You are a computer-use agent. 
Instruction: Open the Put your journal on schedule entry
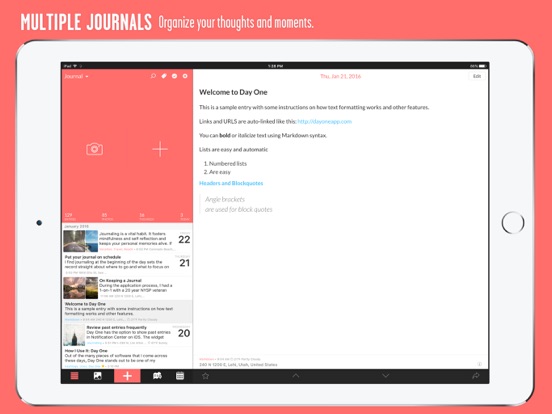pyautogui.click(x=127, y=264)
